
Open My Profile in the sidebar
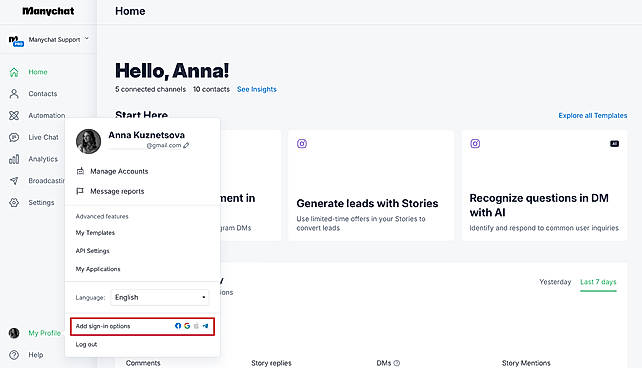pyautogui.click(x=45, y=333)
